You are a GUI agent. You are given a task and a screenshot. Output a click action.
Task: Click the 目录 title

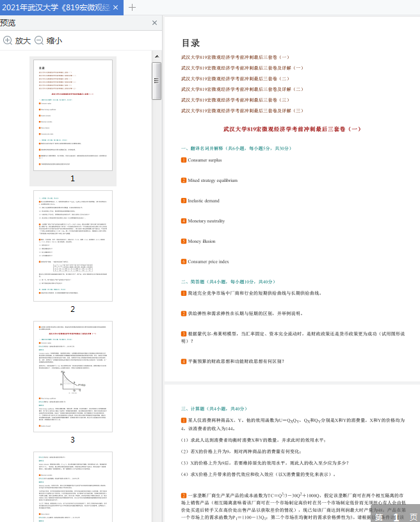pos(191,43)
